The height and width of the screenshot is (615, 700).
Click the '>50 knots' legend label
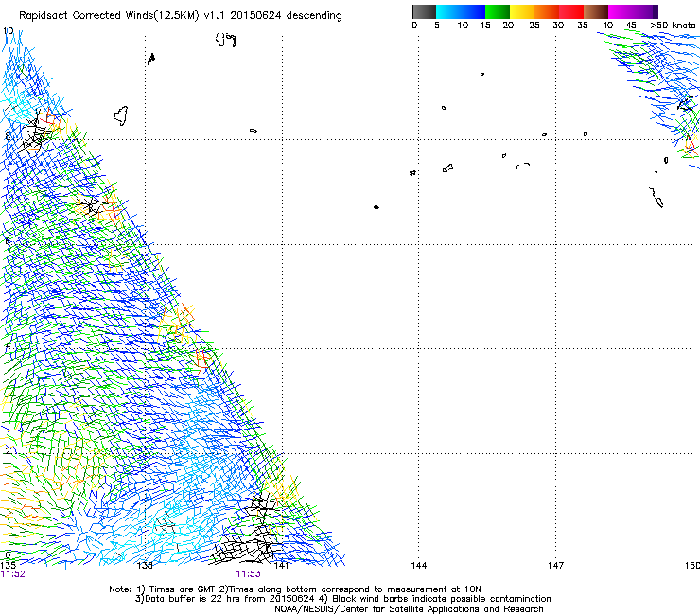click(673, 25)
